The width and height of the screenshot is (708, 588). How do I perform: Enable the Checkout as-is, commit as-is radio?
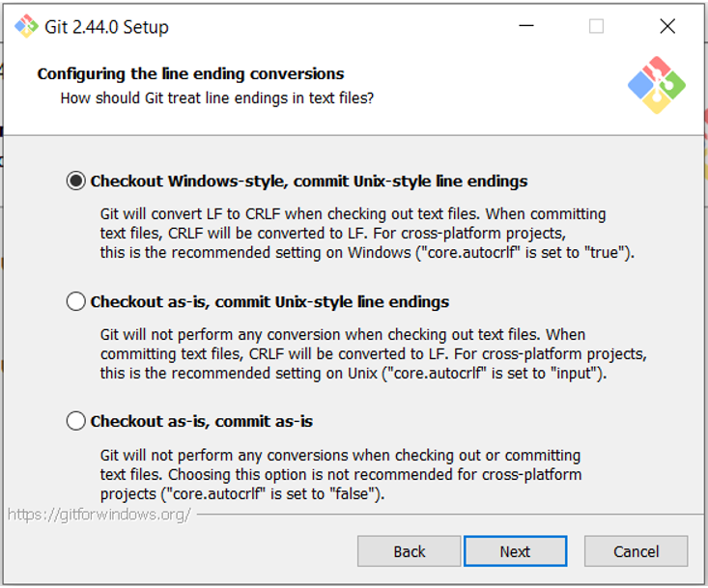pyautogui.click(x=75, y=421)
